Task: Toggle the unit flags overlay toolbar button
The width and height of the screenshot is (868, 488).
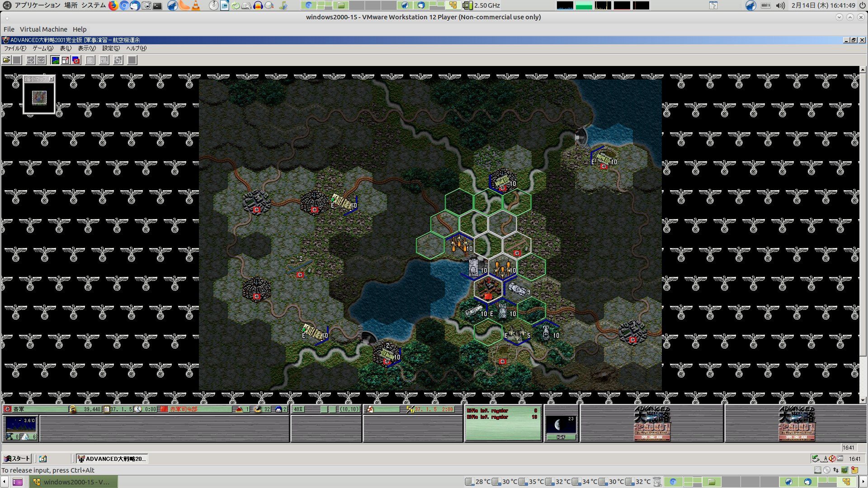Action: (x=76, y=60)
